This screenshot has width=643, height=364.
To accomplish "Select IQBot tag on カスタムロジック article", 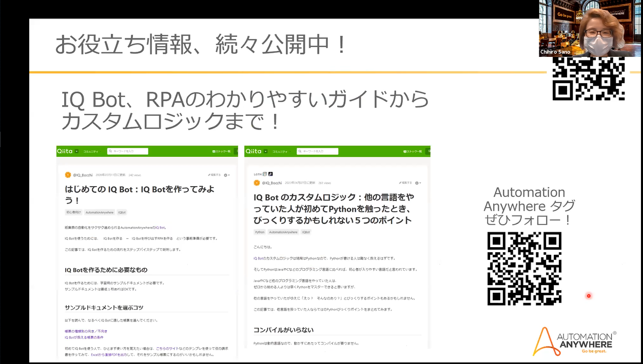I will [x=306, y=232].
